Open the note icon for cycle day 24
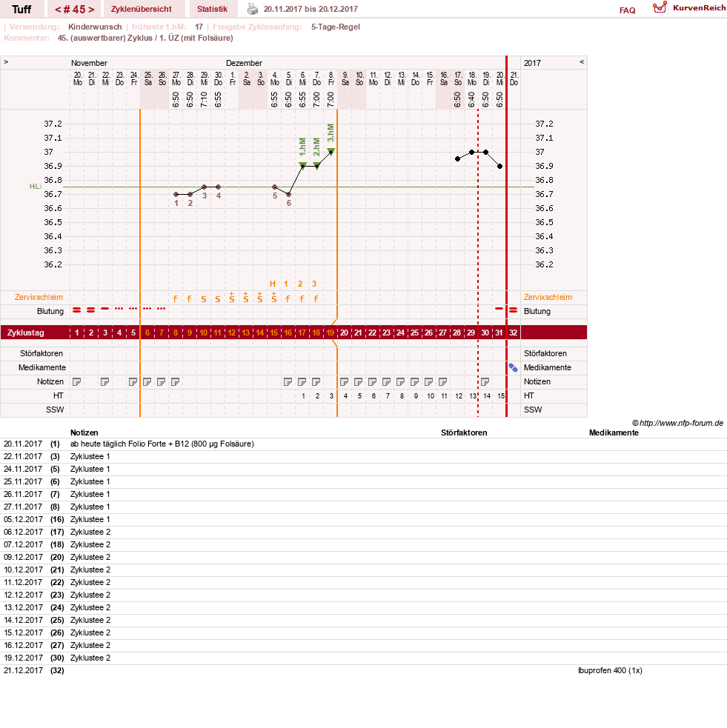This screenshot has height=728, width=727. 400,381
